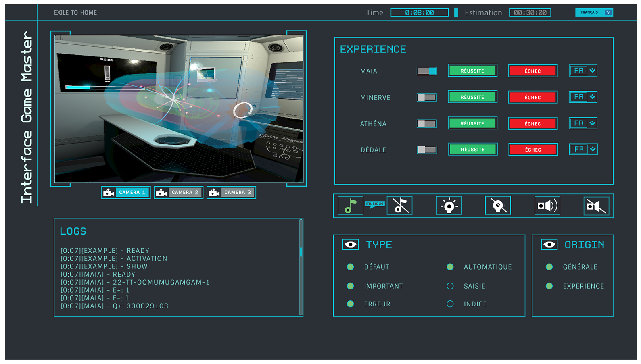This screenshot has height=364, width=641.
Task: Click the crossed-out music note icon
Action: pos(400,206)
